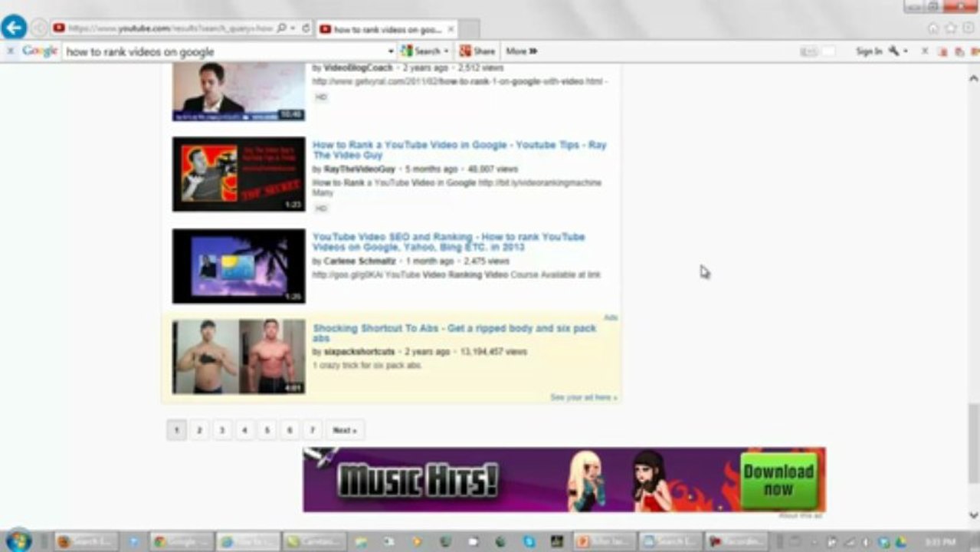980x552 pixels.
Task: Go to results page 5
Action: click(267, 430)
